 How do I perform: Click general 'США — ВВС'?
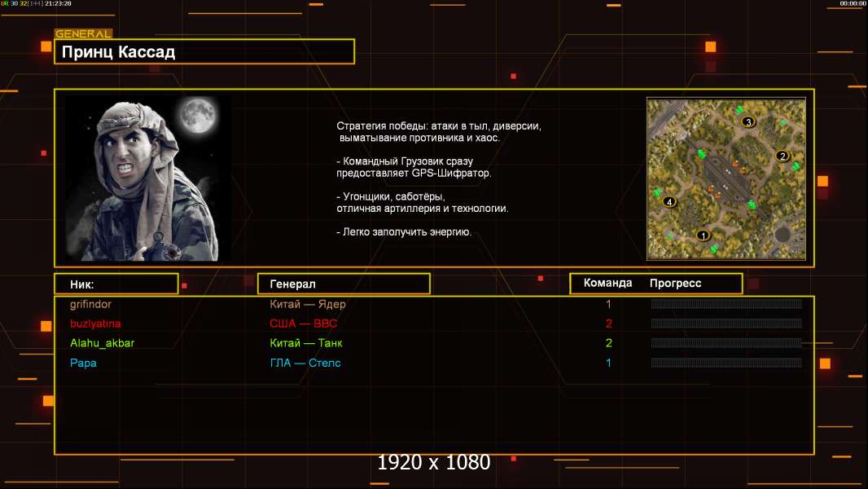click(x=304, y=324)
